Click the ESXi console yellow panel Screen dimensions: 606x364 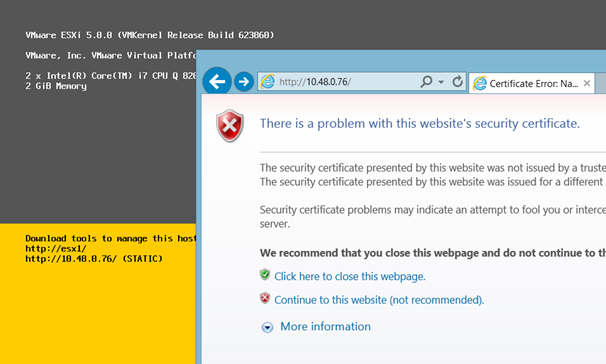pos(98,294)
